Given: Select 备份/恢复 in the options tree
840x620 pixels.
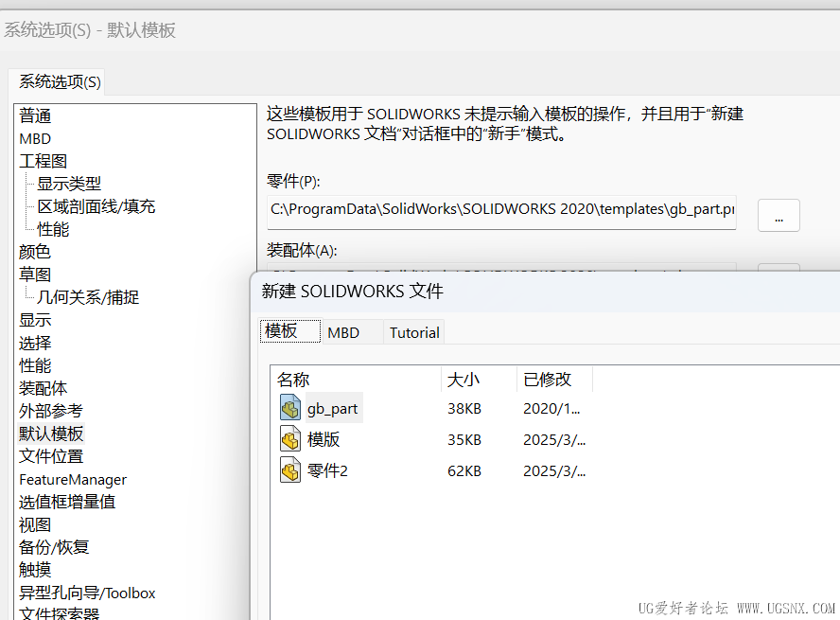Looking at the screenshot, I should coord(54,547).
